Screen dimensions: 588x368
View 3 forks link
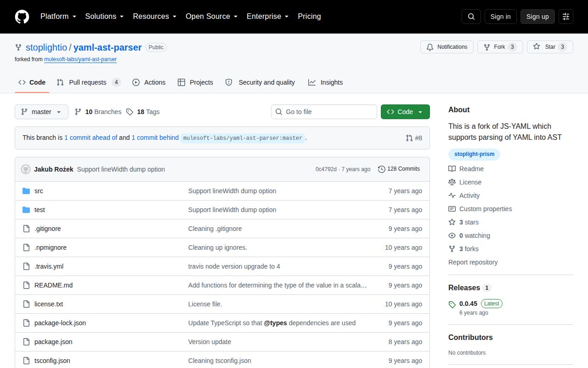pyautogui.click(x=464, y=249)
